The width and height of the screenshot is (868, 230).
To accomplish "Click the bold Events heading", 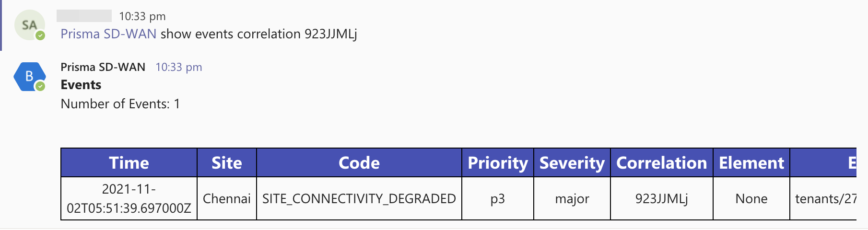I will (81, 85).
